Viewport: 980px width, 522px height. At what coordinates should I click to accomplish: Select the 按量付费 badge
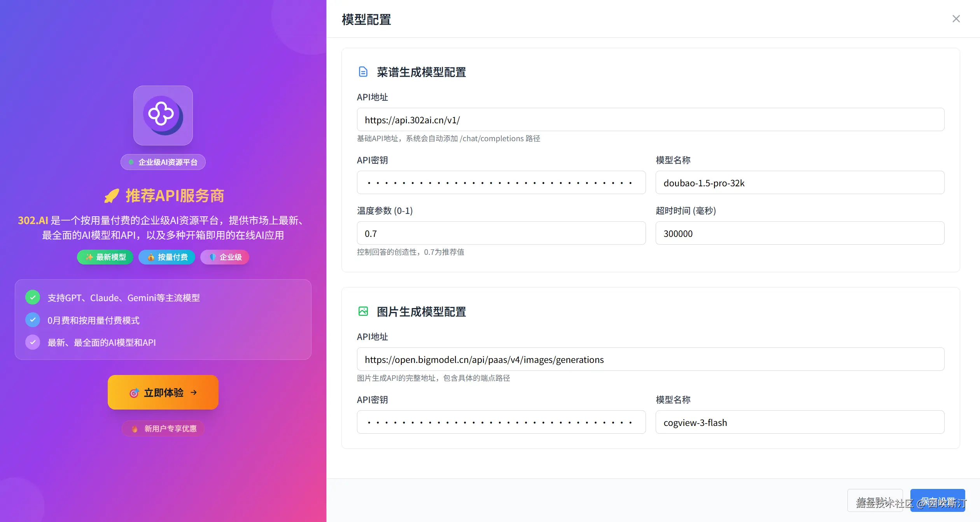point(166,257)
